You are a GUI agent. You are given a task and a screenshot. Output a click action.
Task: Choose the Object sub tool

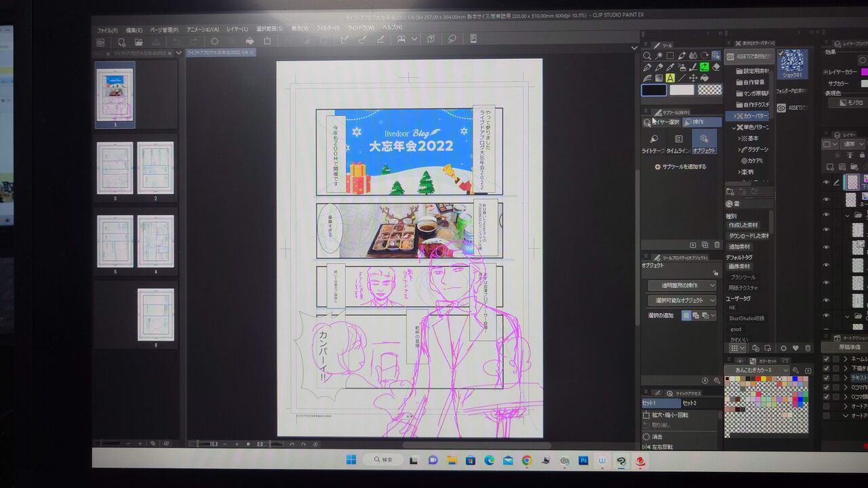[704, 142]
